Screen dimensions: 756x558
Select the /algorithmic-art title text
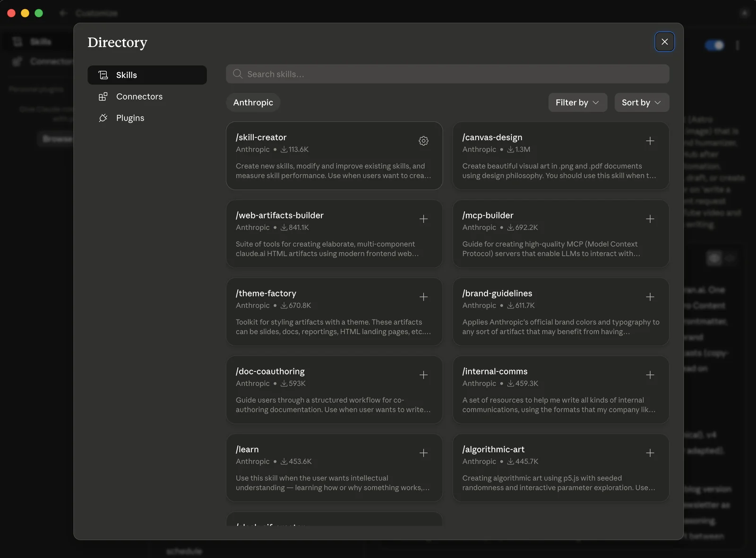[x=493, y=449]
